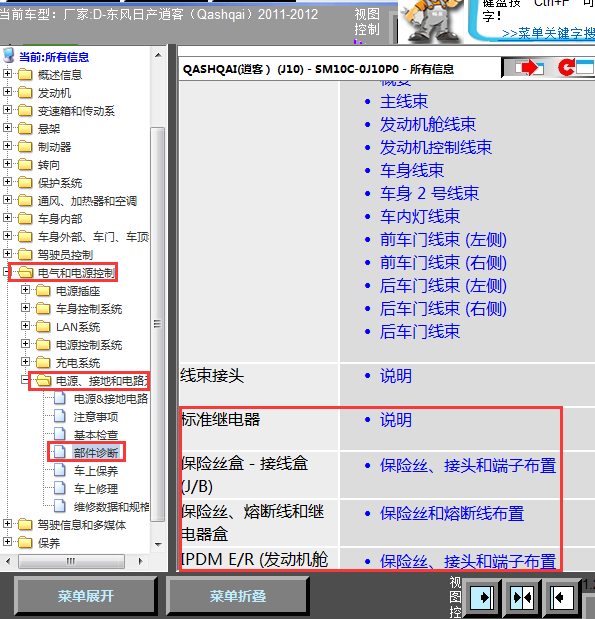Open 说明 link in 线束接头 row
Screen dimensions: 595x619
396,375
